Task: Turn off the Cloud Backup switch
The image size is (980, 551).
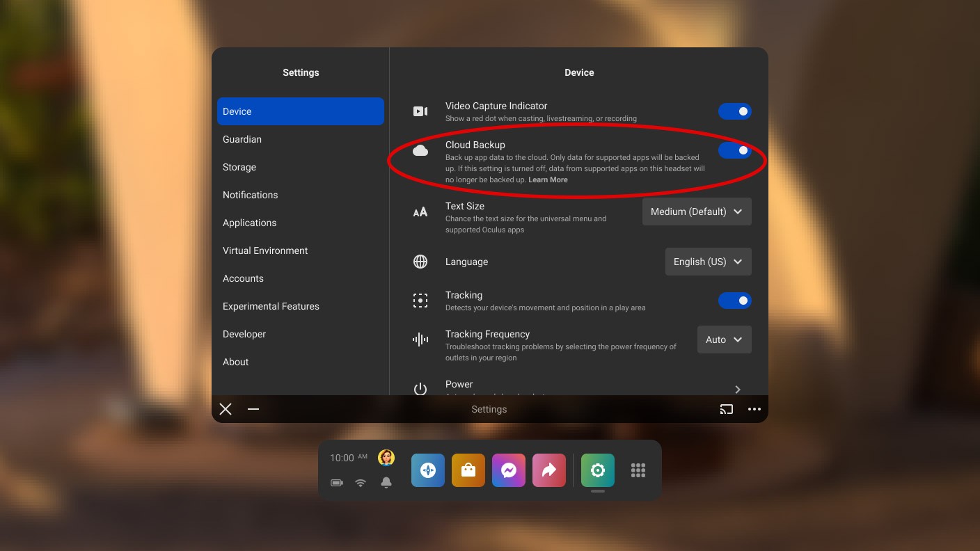Action: pos(734,150)
